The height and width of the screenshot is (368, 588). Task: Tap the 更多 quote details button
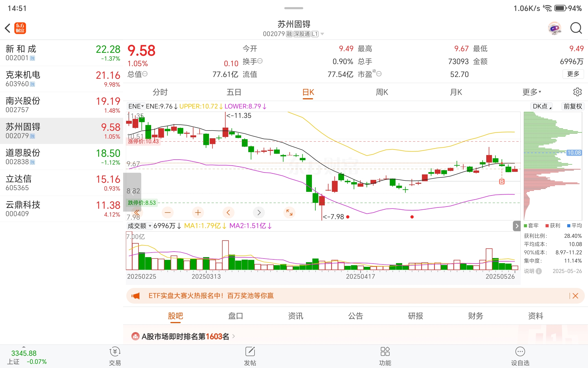pos(573,74)
